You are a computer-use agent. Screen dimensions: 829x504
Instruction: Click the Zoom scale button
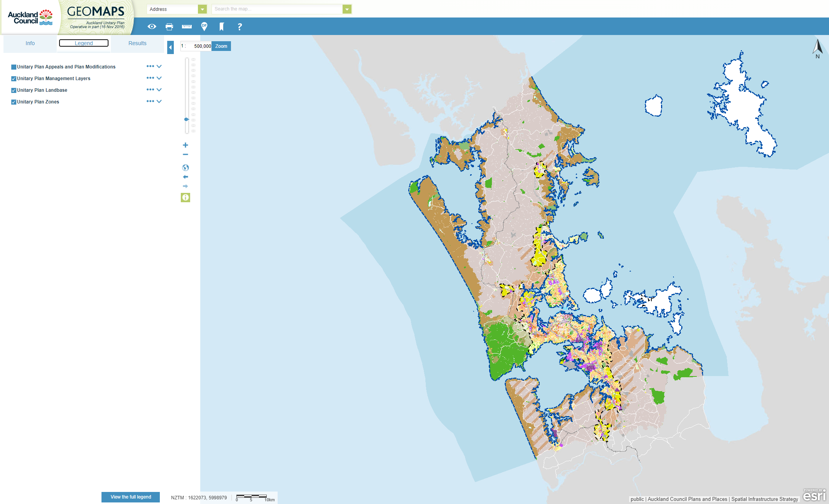[221, 46]
